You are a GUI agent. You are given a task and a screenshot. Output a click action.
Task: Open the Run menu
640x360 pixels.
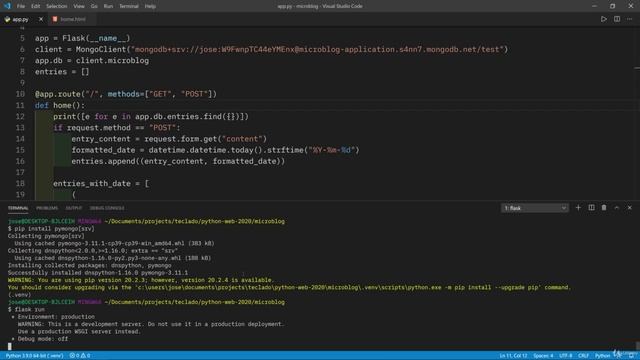(108, 6)
